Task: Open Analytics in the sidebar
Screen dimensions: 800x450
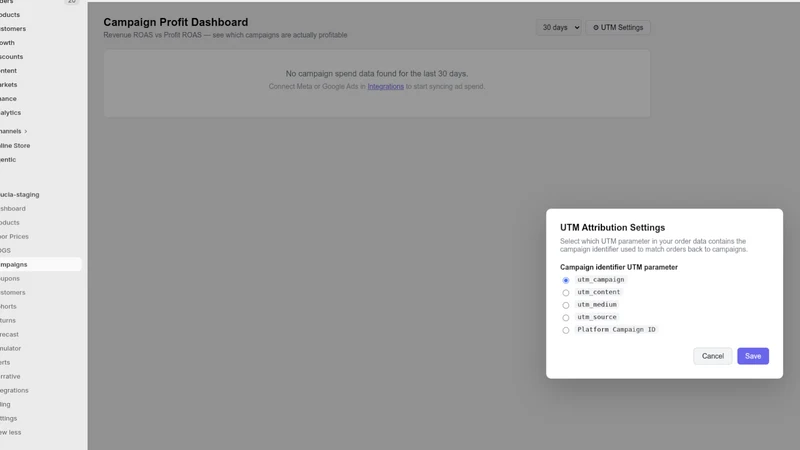Action: [x=10, y=113]
